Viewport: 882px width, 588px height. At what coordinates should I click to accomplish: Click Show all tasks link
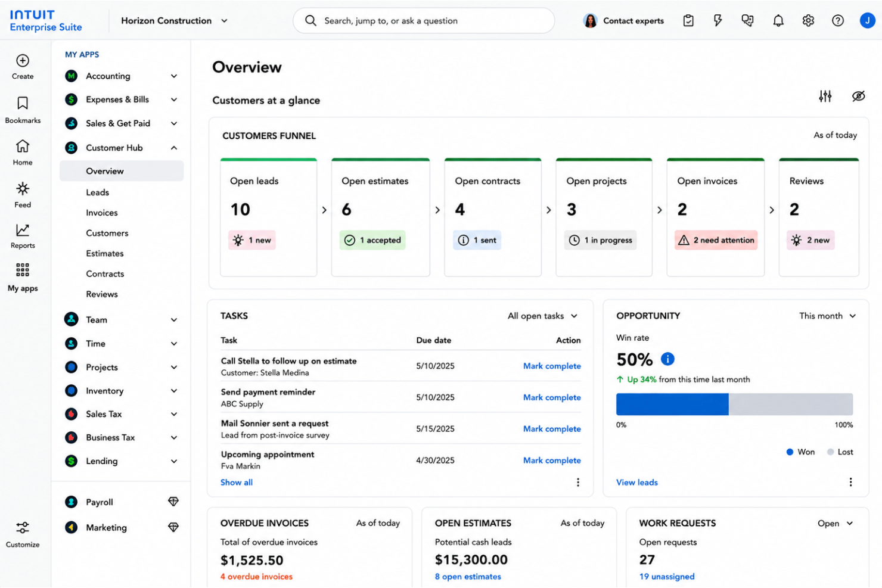coord(237,483)
